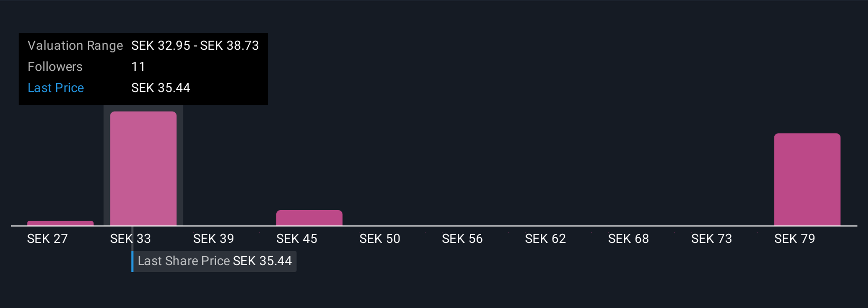Click the SEK 79 axis label
The image size is (868, 308).
coord(794,239)
